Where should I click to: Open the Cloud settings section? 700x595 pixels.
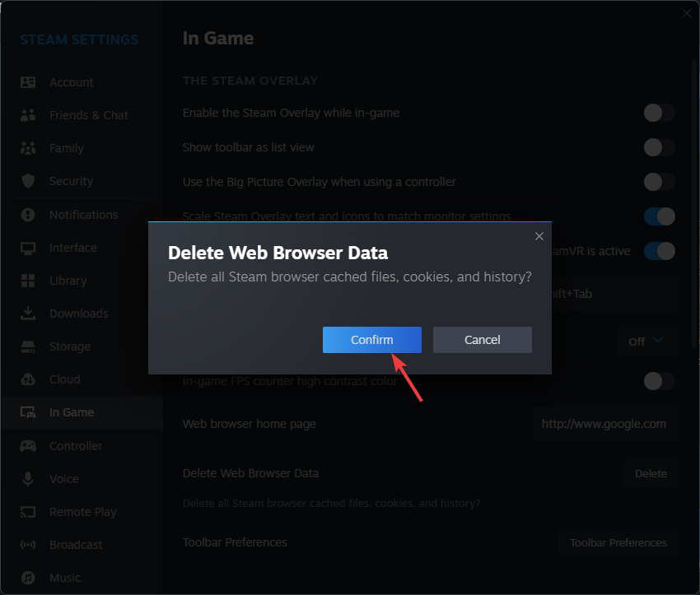[82, 379]
